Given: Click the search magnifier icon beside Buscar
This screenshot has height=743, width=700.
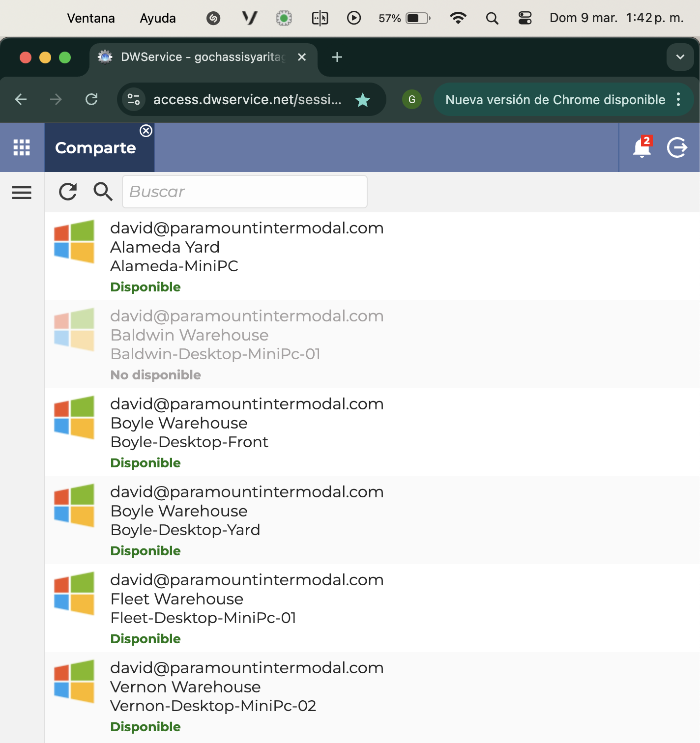Looking at the screenshot, I should (103, 192).
